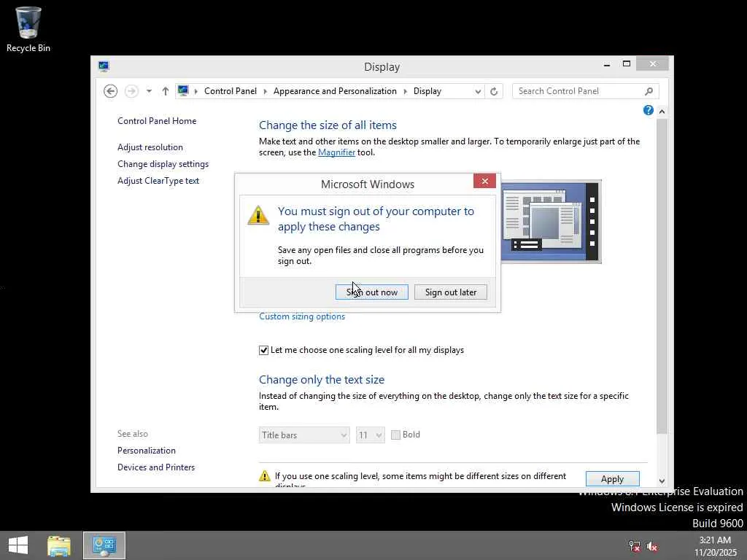
Task: Click the scrollbar up arrow
Action: (662, 112)
